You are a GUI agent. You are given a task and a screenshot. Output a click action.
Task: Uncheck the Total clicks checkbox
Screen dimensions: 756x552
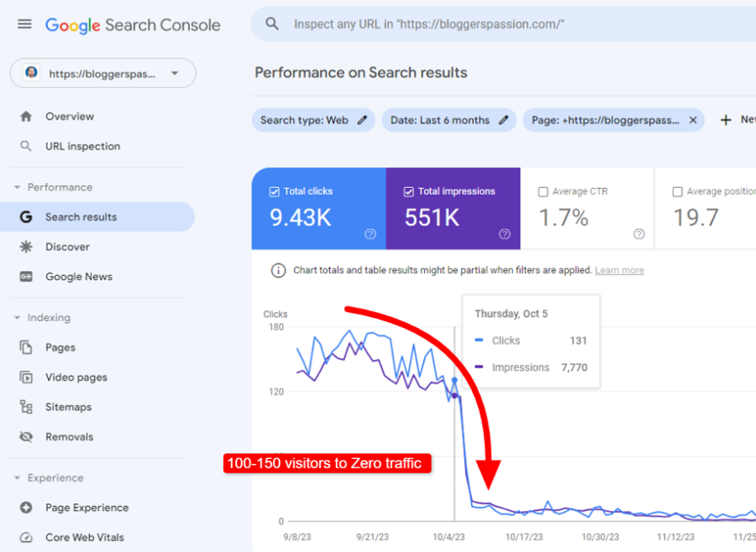pyautogui.click(x=275, y=191)
